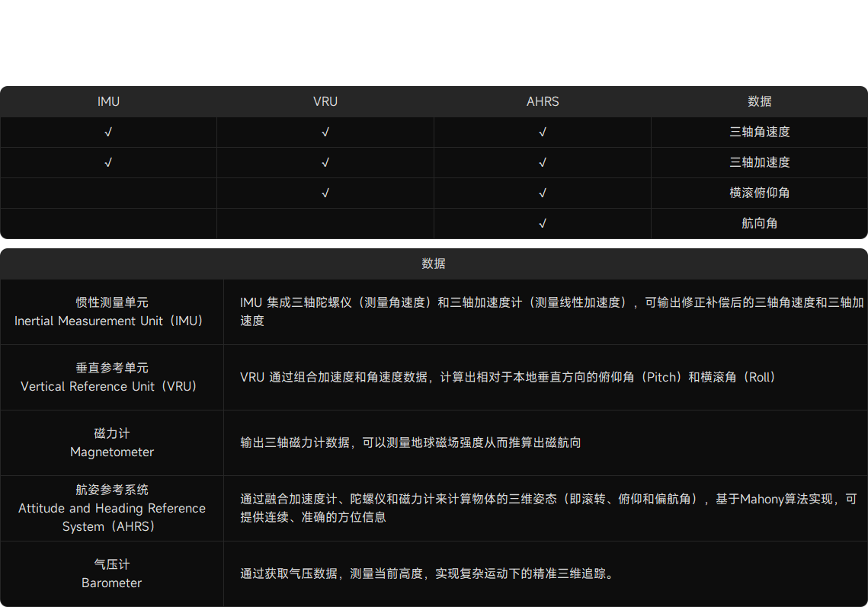Screen dimensions: 868x607
Task: Click the IMU column header
Action: [x=108, y=101]
